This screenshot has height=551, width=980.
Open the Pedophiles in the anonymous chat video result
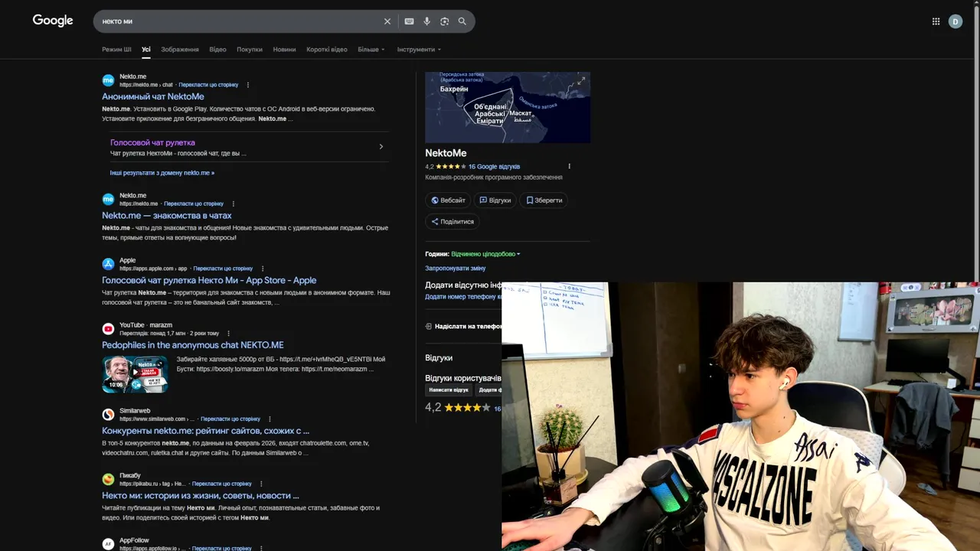point(193,345)
